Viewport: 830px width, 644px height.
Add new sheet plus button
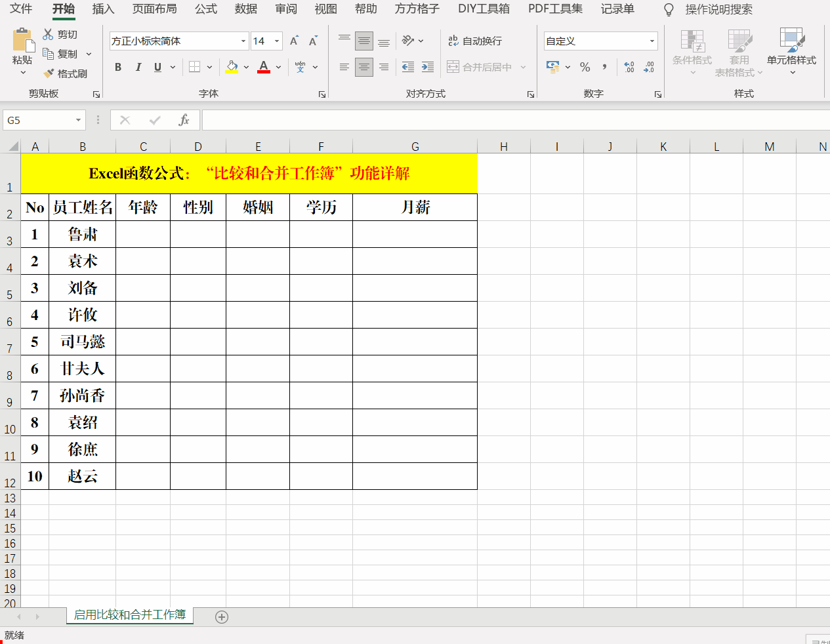click(x=222, y=617)
